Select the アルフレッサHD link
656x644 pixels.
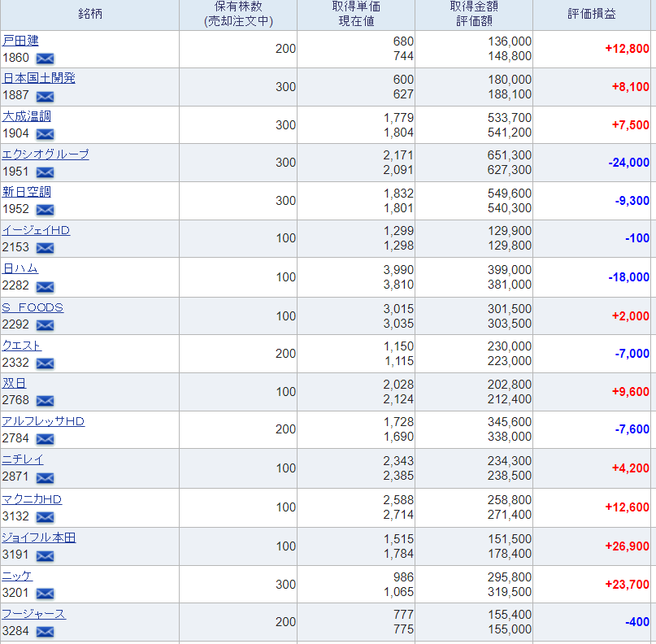point(43,421)
